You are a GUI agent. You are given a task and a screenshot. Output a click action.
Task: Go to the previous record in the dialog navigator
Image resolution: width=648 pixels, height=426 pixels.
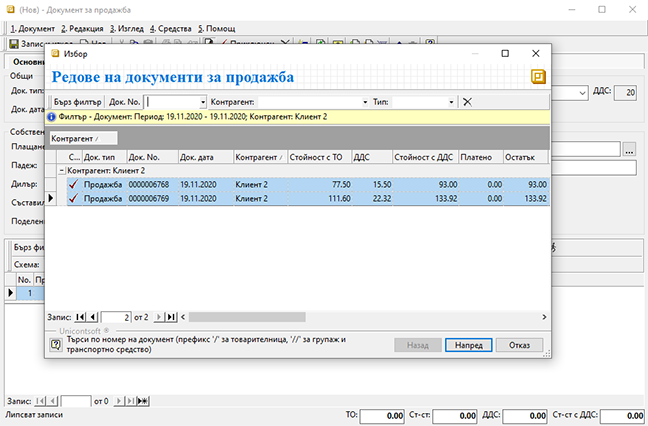(x=93, y=317)
